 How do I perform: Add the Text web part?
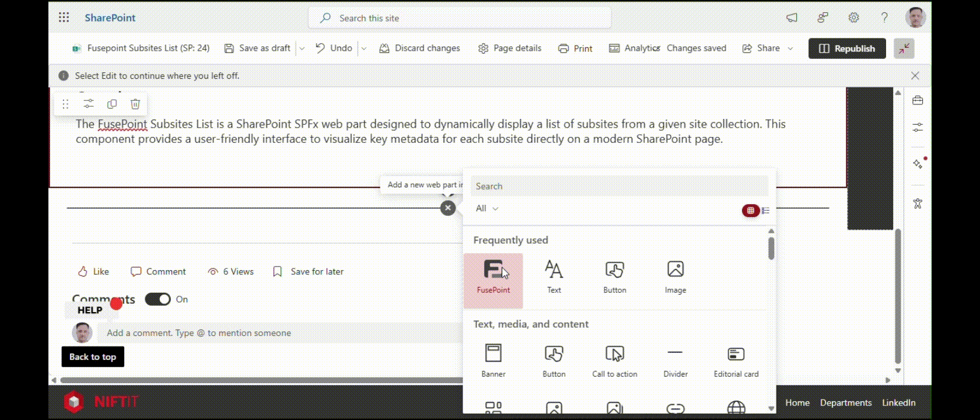click(554, 276)
